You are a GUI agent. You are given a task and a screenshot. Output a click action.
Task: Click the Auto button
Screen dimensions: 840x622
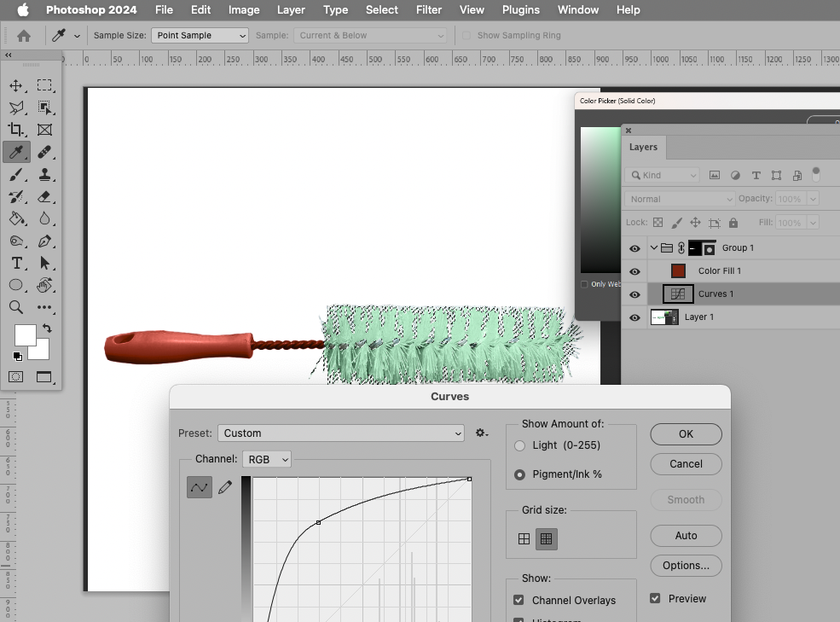(x=685, y=535)
